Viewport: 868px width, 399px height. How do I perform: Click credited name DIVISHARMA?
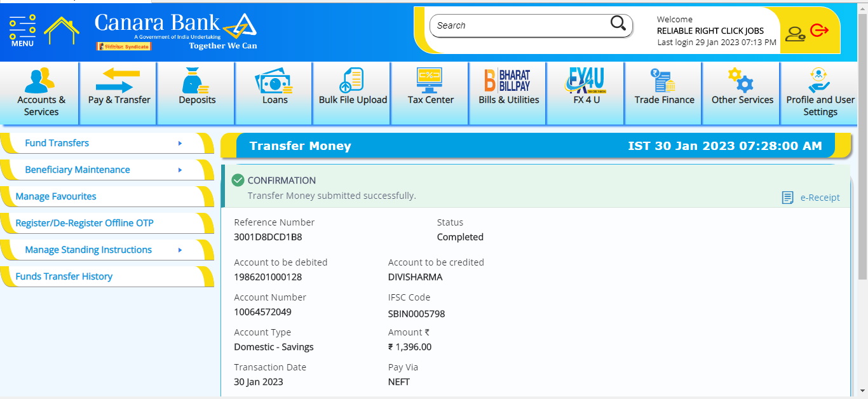415,277
